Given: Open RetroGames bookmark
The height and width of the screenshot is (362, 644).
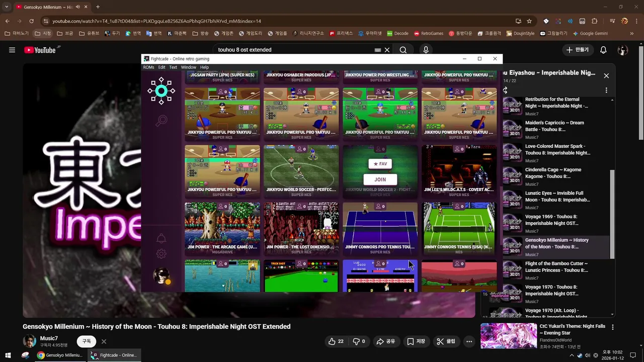Looking at the screenshot, I should [x=429, y=33].
